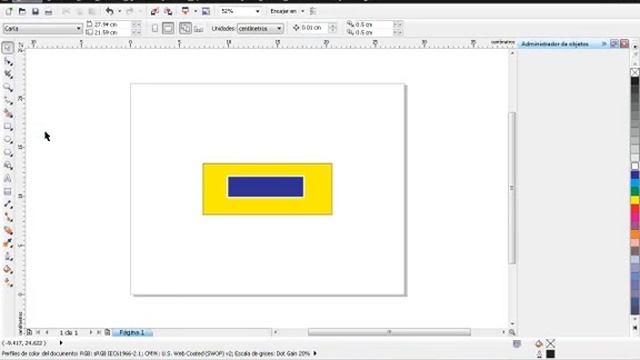Expand the Application launcher dropdown arrow

coord(196,11)
